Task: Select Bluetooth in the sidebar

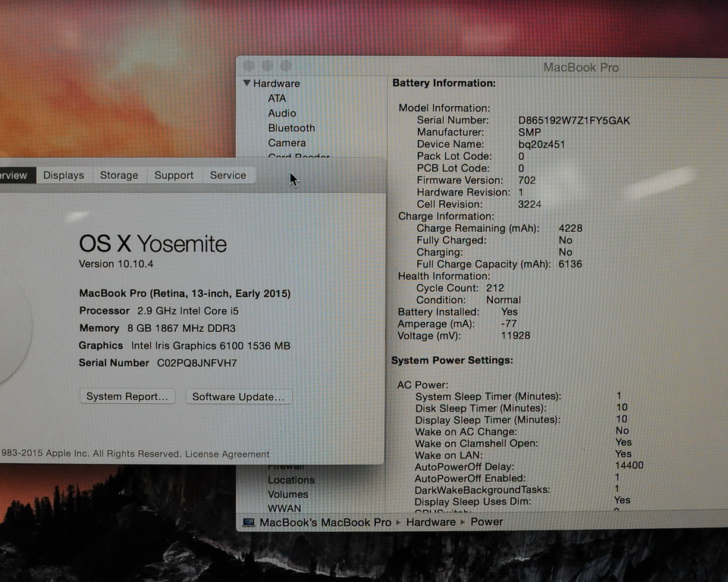Action: [x=291, y=128]
